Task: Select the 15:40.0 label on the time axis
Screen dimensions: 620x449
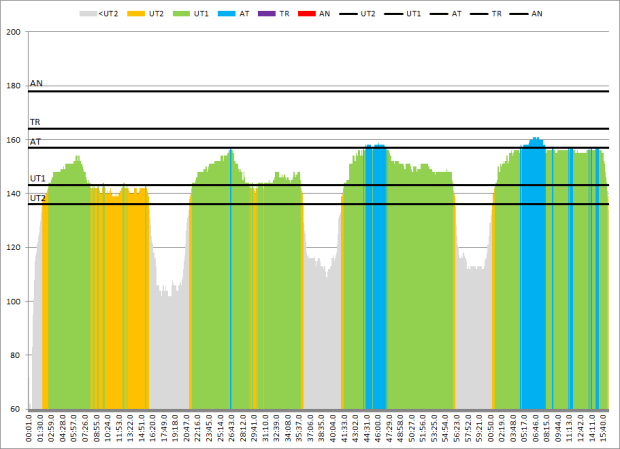Action: tap(605, 428)
